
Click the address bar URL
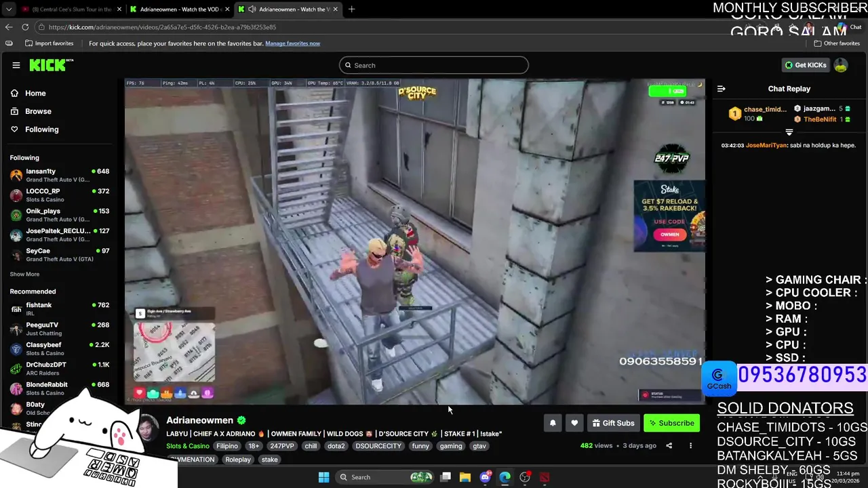coord(162,27)
